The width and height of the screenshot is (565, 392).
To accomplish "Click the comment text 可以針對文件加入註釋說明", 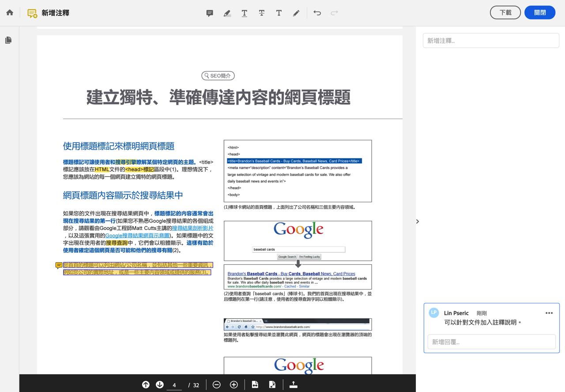I will coord(483,322).
